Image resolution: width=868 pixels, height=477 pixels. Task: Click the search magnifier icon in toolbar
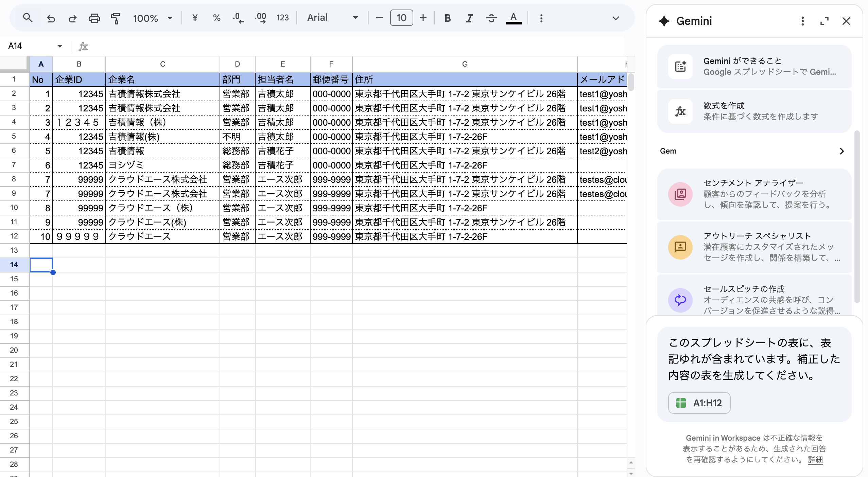(28, 18)
